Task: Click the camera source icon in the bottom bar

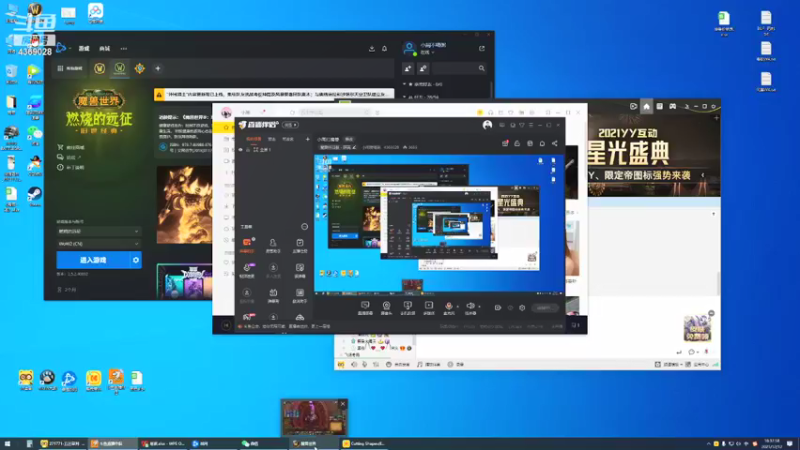Action: coord(386,307)
